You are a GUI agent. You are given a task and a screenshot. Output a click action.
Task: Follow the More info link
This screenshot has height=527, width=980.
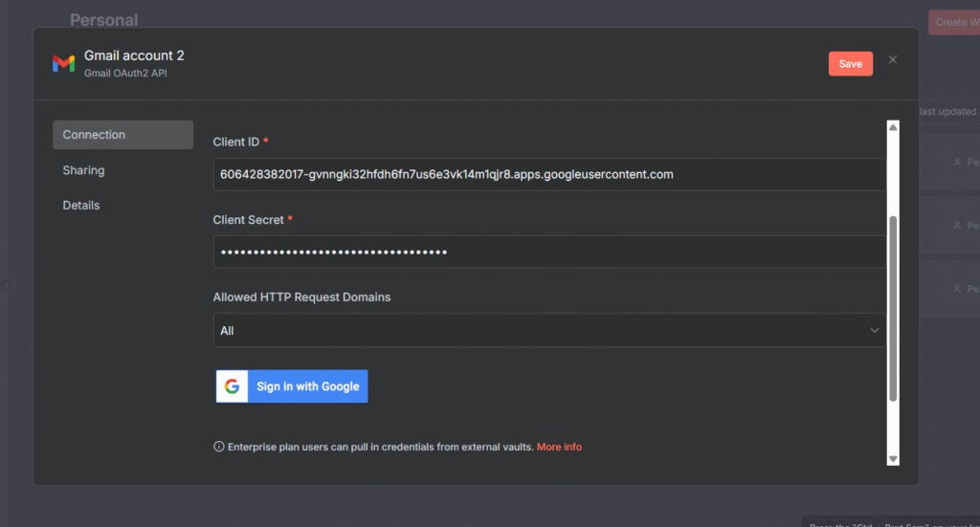tap(559, 447)
